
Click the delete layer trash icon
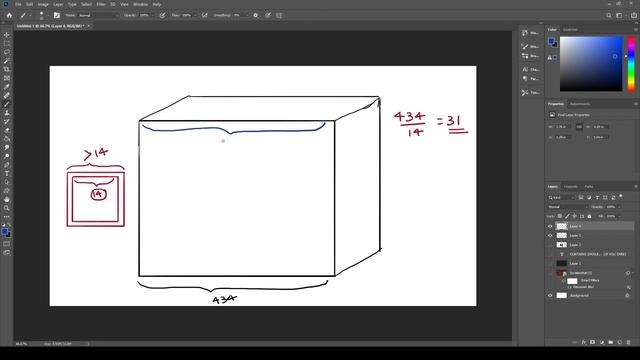(x=629, y=342)
